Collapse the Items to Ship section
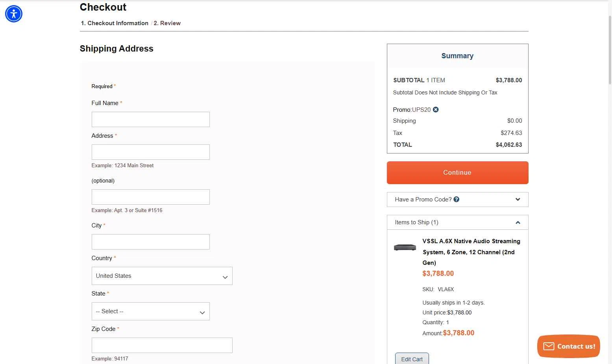This screenshot has width=612, height=364. tap(457, 222)
